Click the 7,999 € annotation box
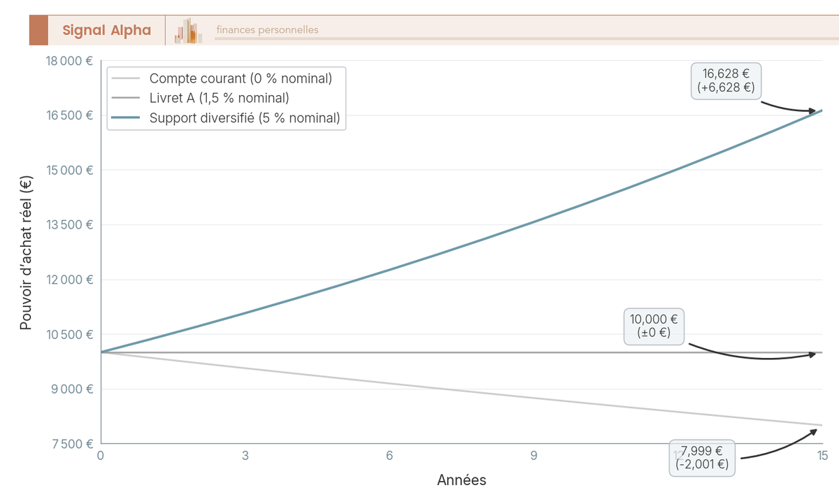Image resolution: width=839 pixels, height=504 pixels. point(702,458)
